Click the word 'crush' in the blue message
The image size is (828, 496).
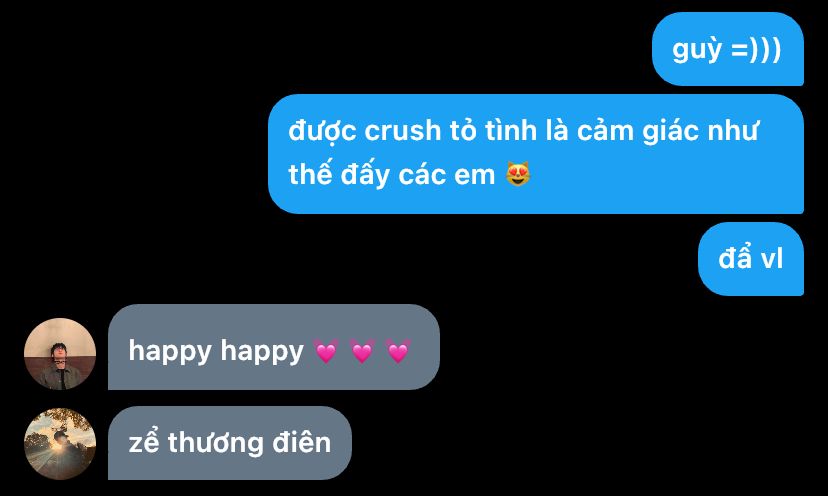(402, 131)
